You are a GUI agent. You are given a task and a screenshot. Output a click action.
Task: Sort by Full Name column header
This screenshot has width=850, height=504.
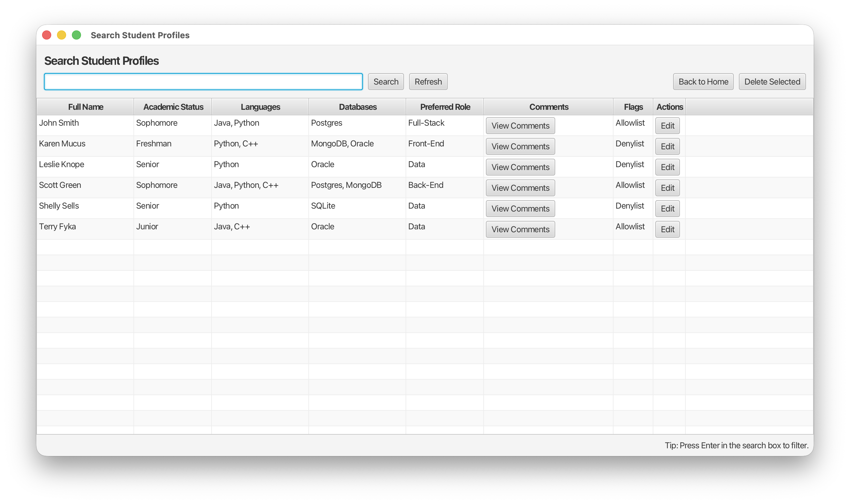[85, 107]
